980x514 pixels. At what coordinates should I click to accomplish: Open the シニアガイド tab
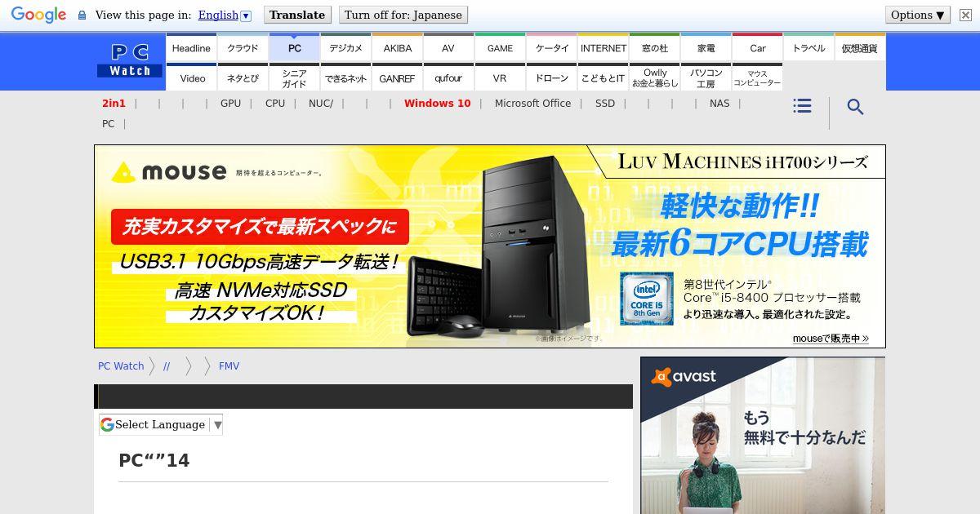click(294, 78)
